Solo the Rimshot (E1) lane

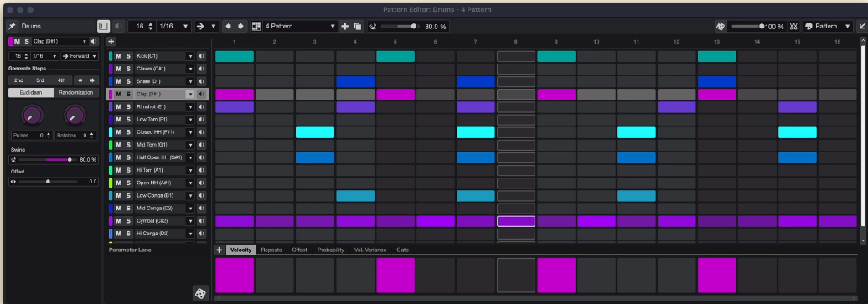coord(128,107)
